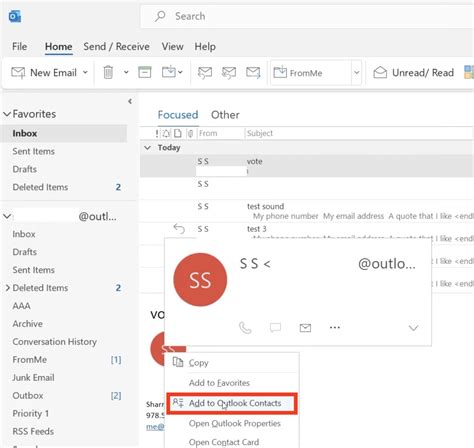This screenshot has height=448, width=474.
Task: Click the send email icon on contact card
Action: click(305, 328)
